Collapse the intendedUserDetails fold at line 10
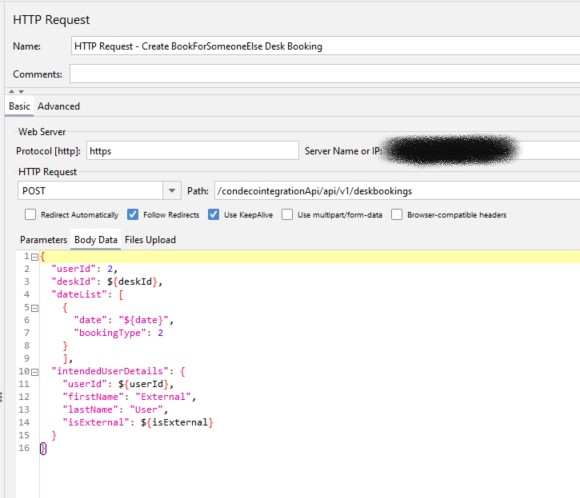Viewport: 580px width, 498px height. [35, 372]
